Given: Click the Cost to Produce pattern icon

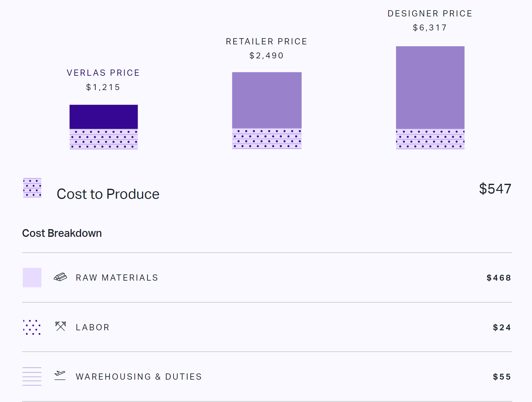Looking at the screenshot, I should point(32,188).
